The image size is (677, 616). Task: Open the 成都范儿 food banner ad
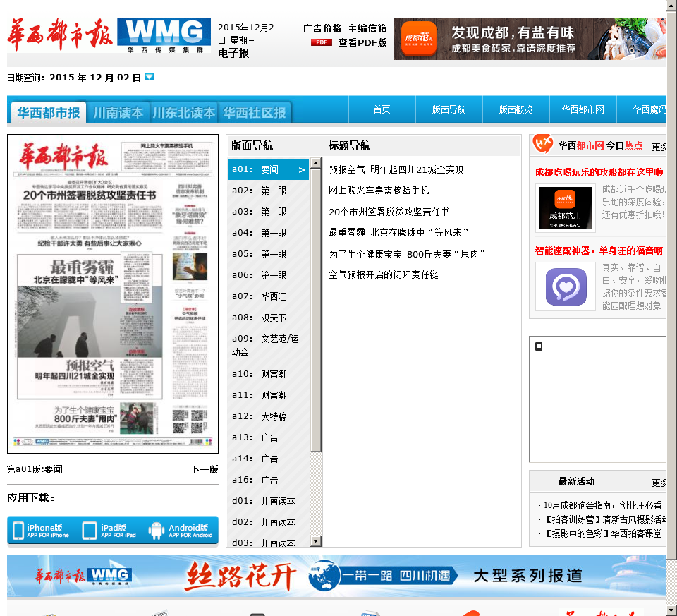tap(530, 39)
